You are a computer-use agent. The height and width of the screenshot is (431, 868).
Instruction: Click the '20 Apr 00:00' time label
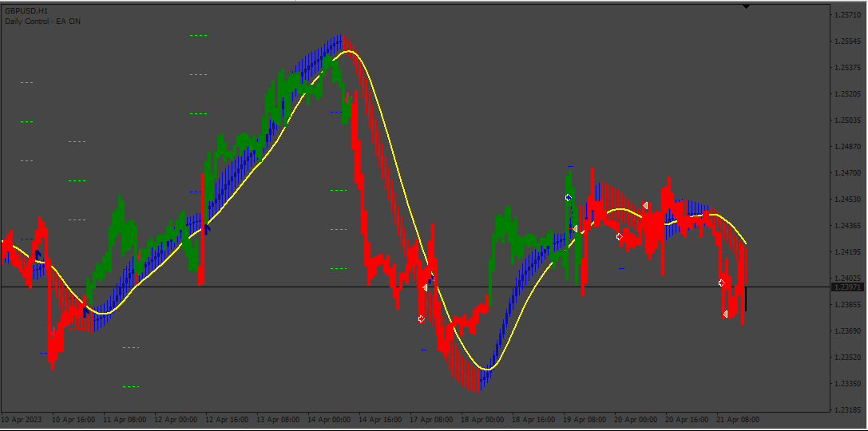click(637, 420)
